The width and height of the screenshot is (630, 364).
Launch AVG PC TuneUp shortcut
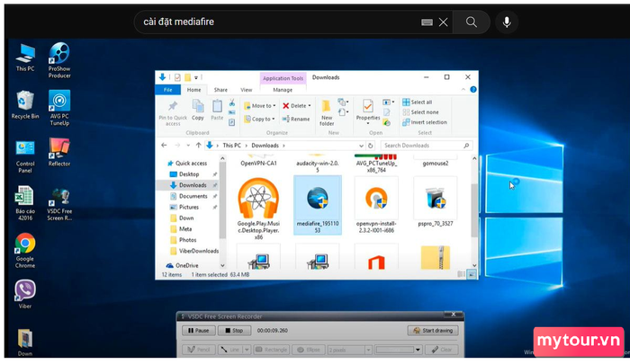(59, 108)
